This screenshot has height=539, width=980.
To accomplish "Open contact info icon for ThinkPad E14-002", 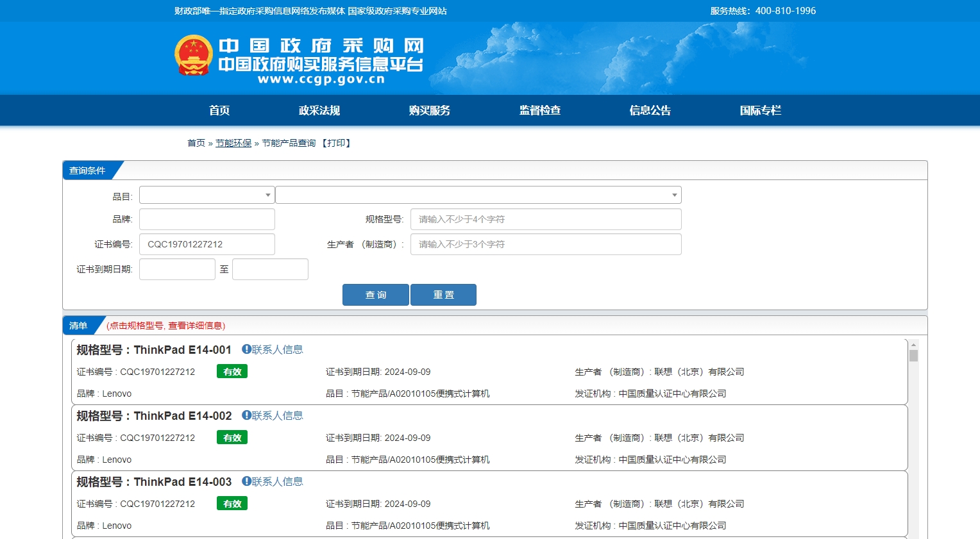I will point(246,415).
